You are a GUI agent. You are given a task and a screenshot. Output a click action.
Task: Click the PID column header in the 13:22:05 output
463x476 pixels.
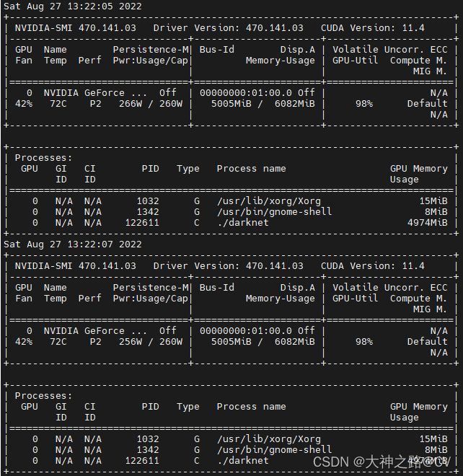[150, 169]
